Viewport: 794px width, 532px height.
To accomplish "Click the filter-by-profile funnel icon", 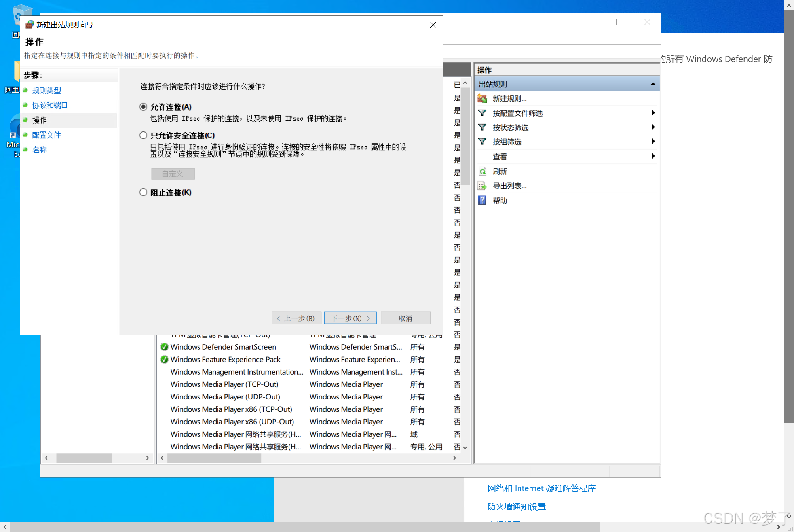I will click(x=482, y=113).
